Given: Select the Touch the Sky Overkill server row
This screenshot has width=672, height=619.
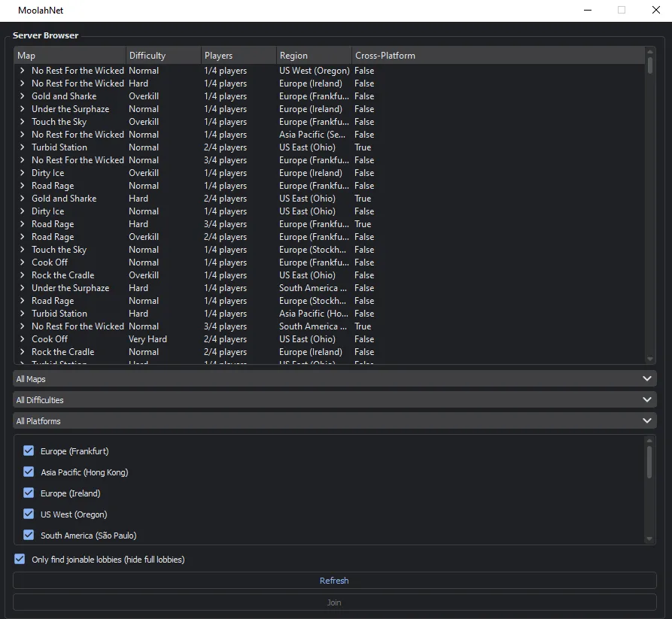Looking at the screenshot, I should [x=329, y=122].
